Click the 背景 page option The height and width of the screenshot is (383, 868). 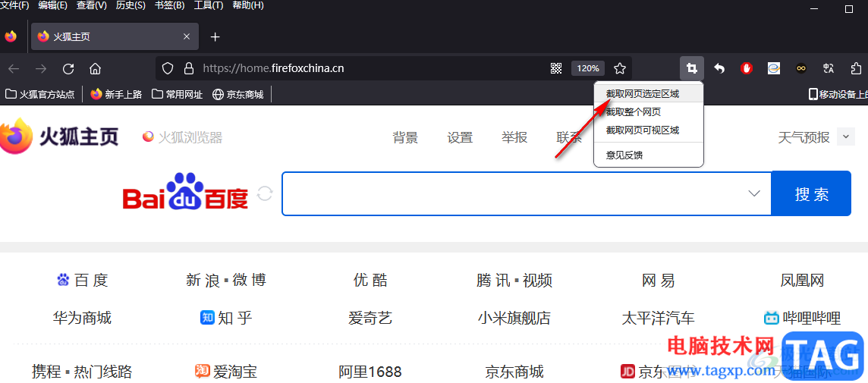coord(405,137)
